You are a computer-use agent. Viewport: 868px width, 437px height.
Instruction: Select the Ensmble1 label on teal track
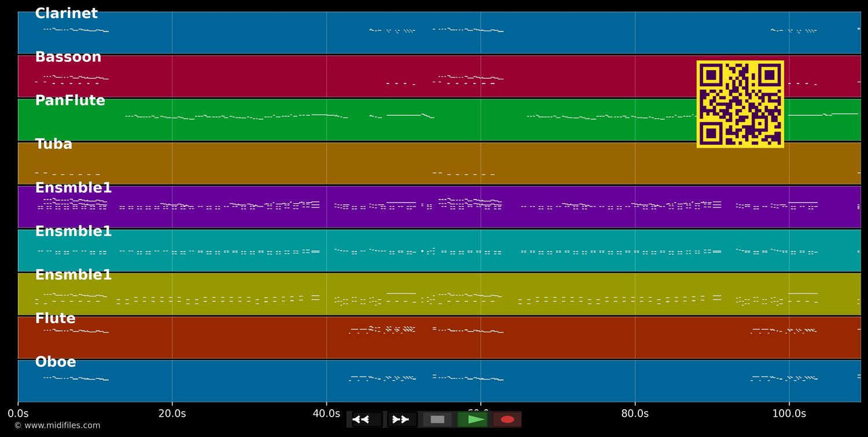73,232
